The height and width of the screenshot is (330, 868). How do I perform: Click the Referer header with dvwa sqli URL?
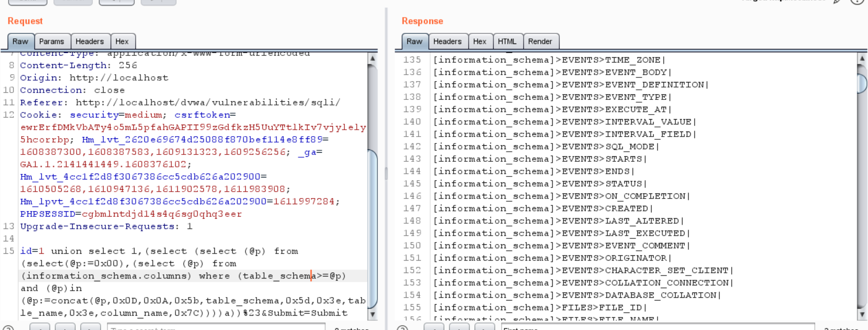click(180, 103)
